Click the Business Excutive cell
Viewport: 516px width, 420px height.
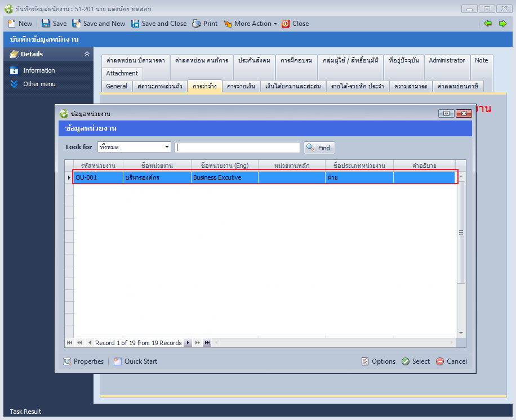pyautogui.click(x=225, y=177)
